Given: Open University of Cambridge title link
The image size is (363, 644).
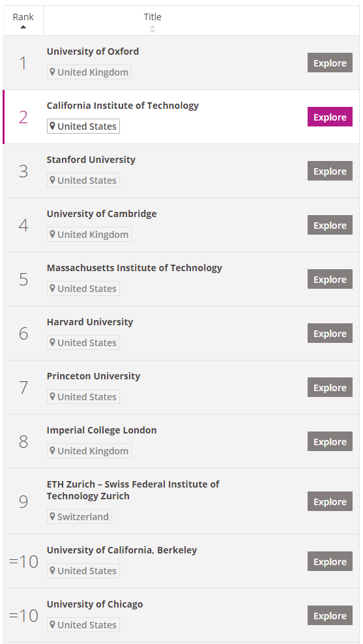Looking at the screenshot, I should (x=102, y=214).
